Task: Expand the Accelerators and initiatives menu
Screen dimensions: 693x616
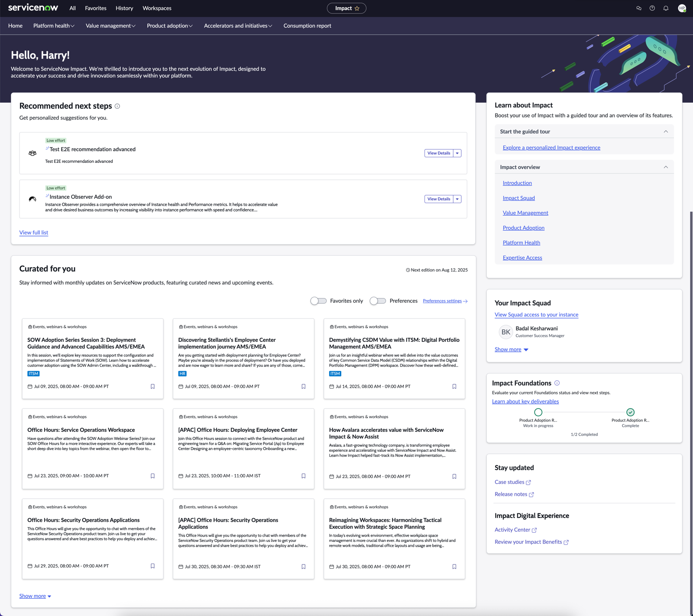Action: (x=238, y=26)
